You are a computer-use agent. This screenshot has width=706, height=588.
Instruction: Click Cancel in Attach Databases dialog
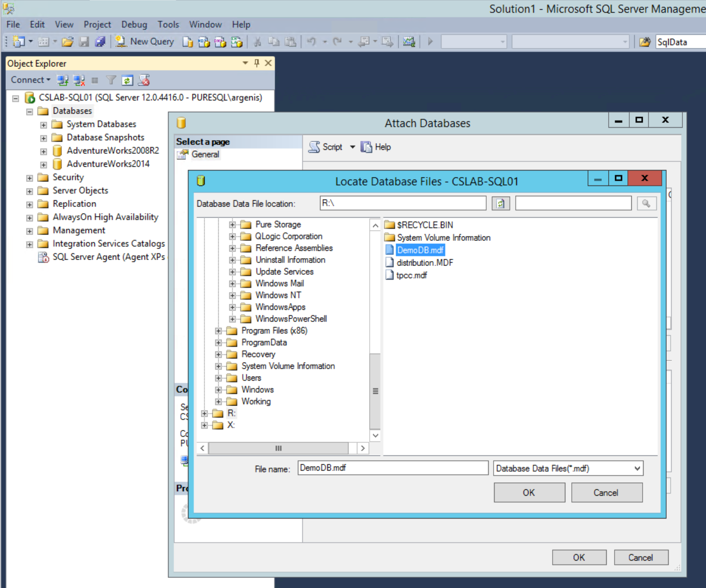point(640,558)
